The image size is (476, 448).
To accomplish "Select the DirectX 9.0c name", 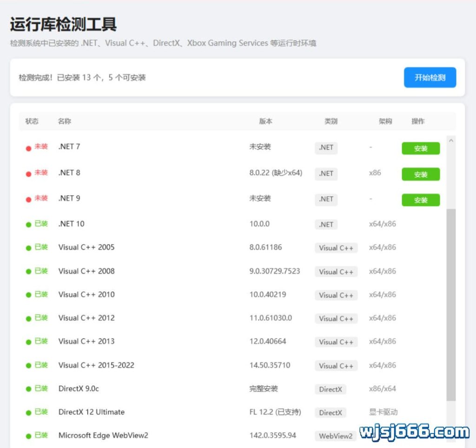I will [x=79, y=389].
